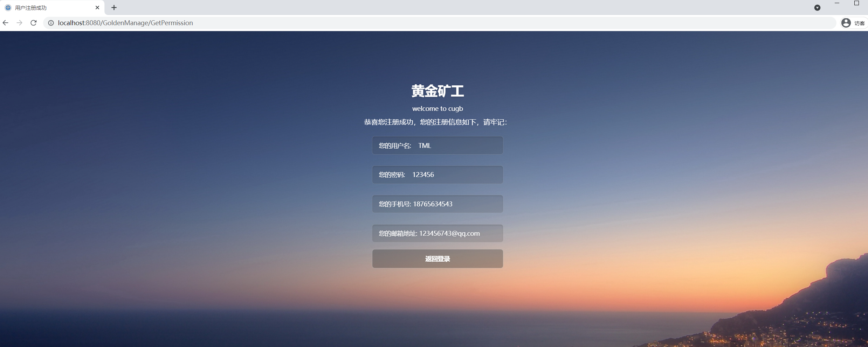Click the 访客 guest profile avatar icon
The image size is (868, 347).
pyautogui.click(x=846, y=22)
